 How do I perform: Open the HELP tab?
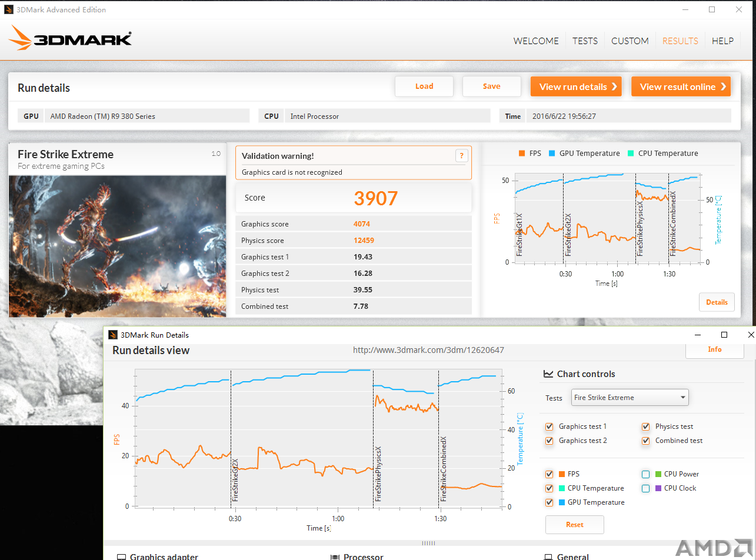pyautogui.click(x=722, y=41)
